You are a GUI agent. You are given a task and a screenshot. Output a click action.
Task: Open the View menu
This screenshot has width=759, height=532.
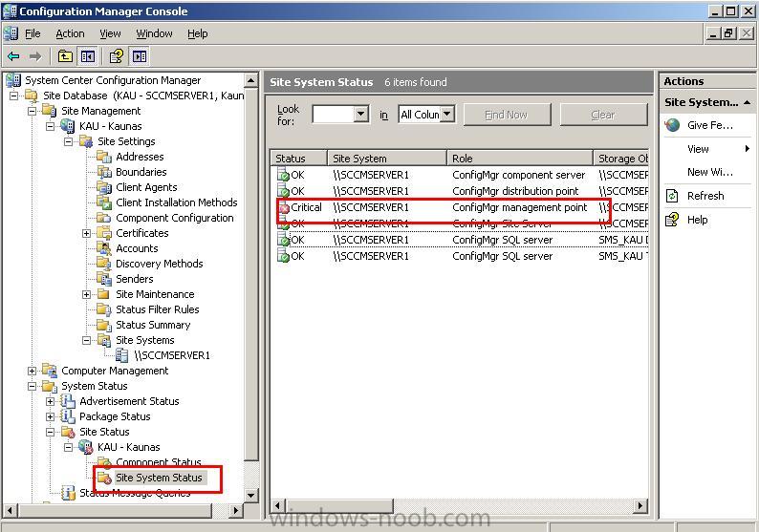[110, 33]
